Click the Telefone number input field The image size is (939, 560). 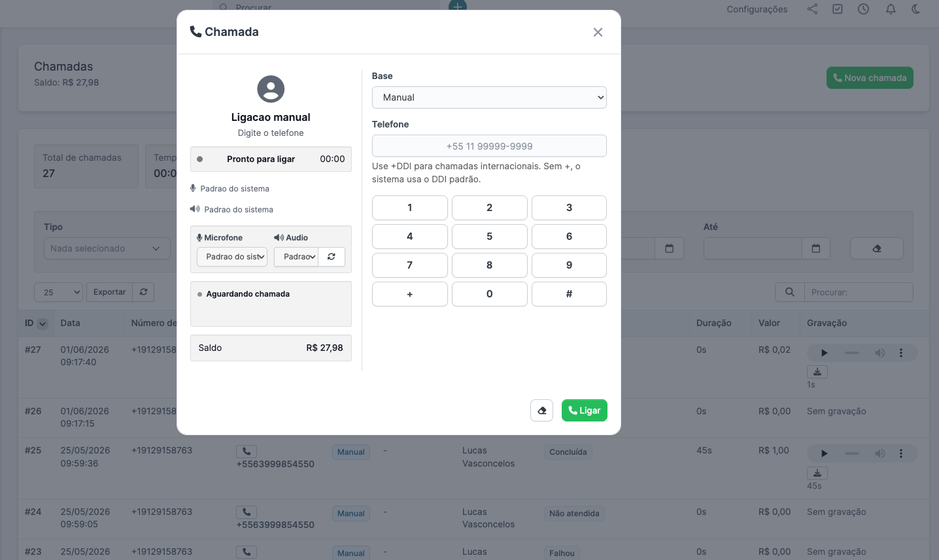[x=489, y=146]
